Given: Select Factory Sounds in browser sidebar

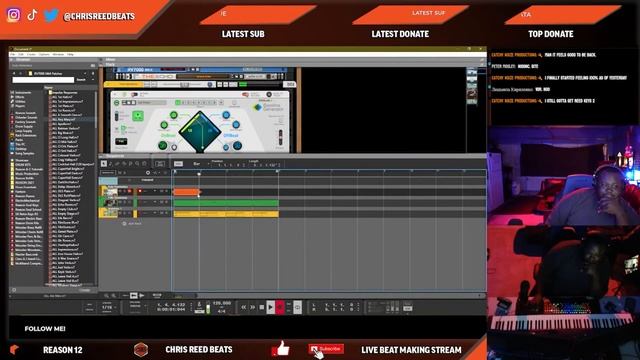Looking at the screenshot, I should pos(25,122).
